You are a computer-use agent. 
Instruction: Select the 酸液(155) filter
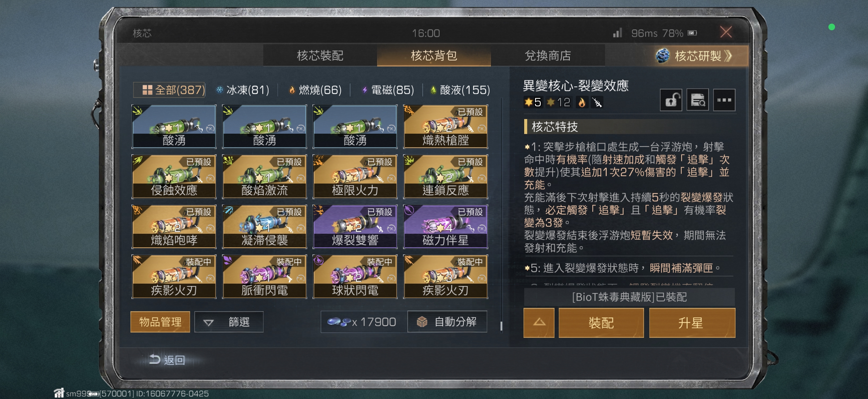(x=460, y=90)
